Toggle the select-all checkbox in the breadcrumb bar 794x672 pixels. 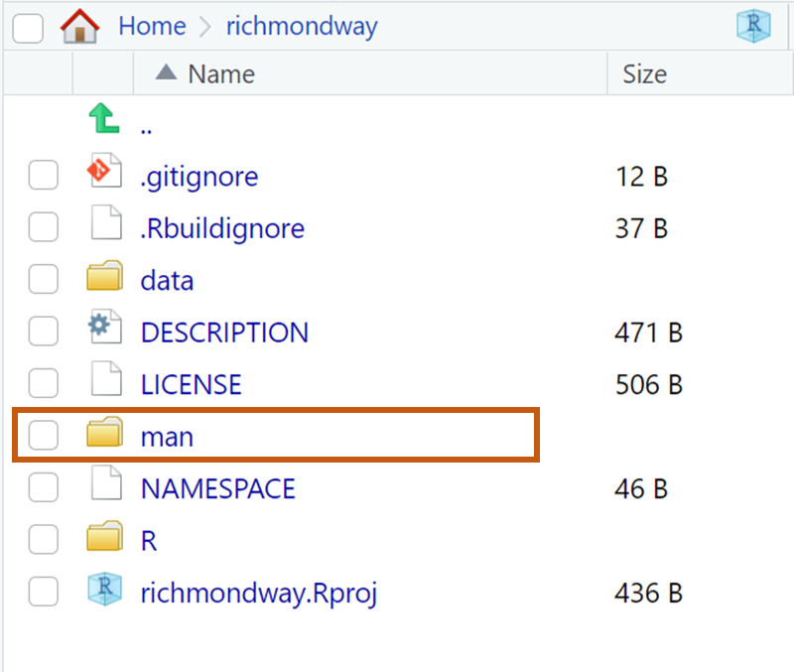[28, 28]
